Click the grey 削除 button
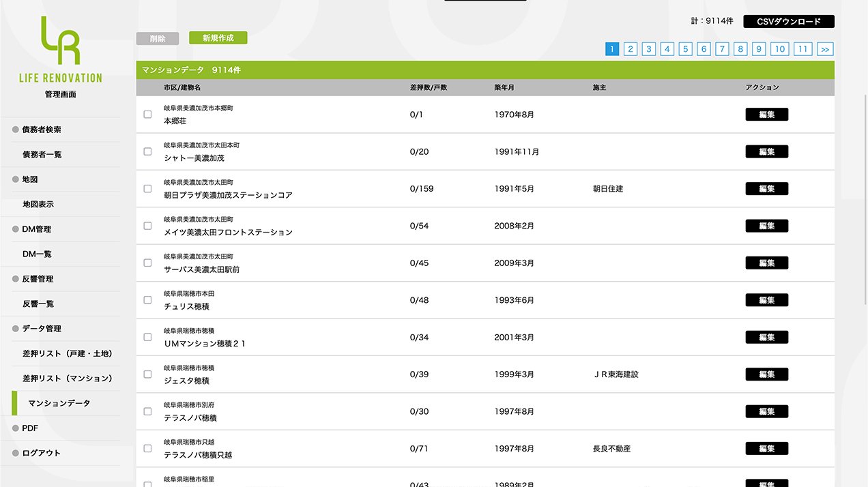The width and height of the screenshot is (868, 487). tap(158, 39)
